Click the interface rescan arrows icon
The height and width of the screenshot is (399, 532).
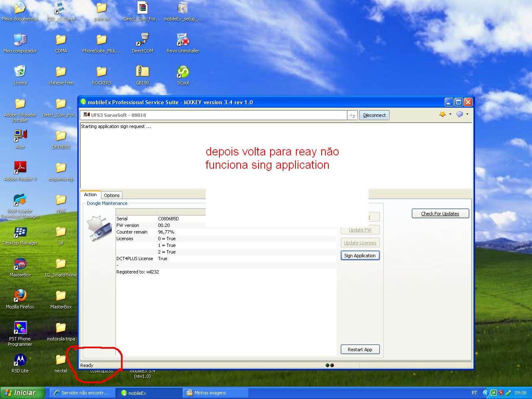coord(352,115)
